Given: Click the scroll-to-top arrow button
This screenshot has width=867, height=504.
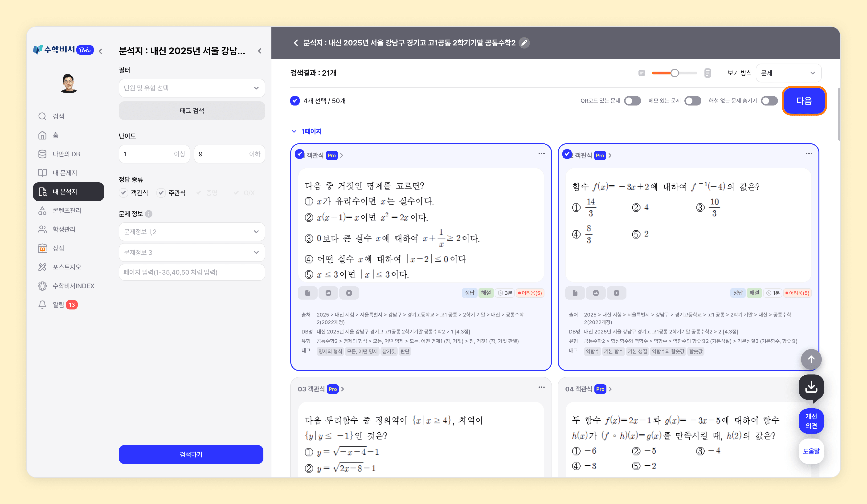Looking at the screenshot, I should pos(811,359).
